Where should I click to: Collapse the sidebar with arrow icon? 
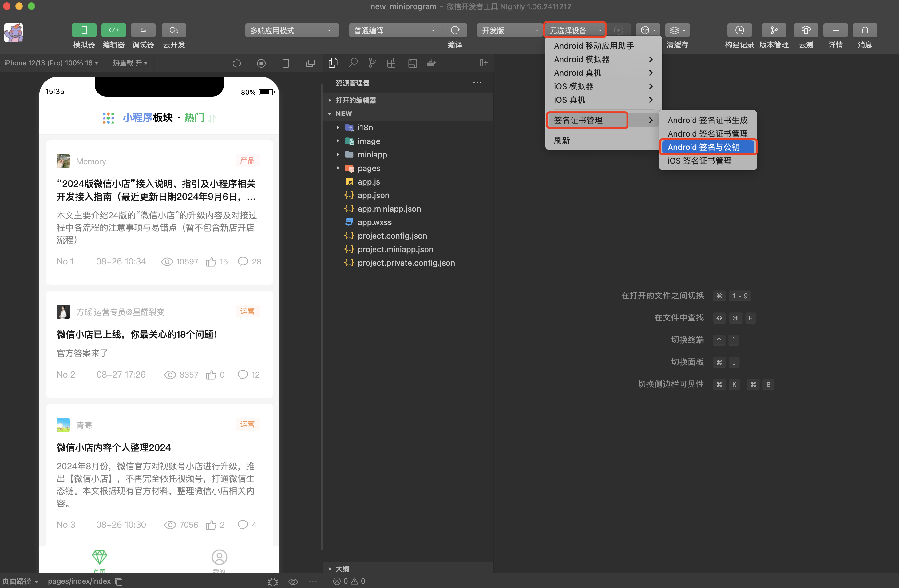484,63
